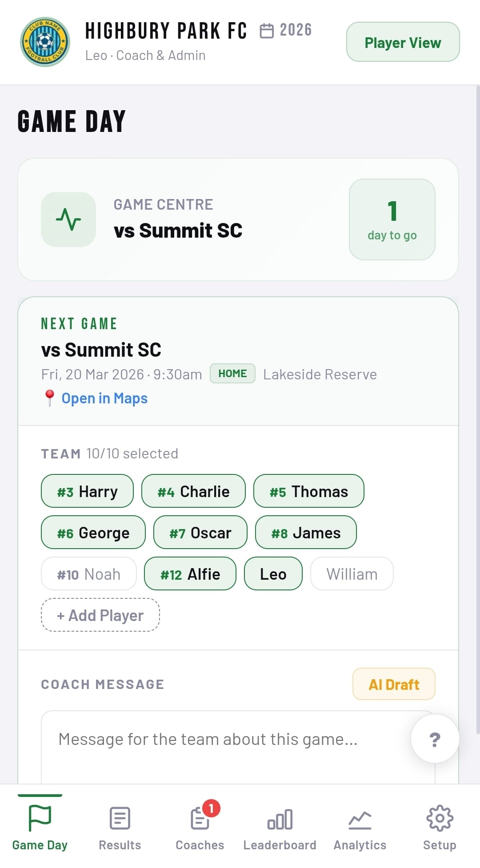The image size is (480, 868).
Task: Open the help question mark button
Action: 435,739
